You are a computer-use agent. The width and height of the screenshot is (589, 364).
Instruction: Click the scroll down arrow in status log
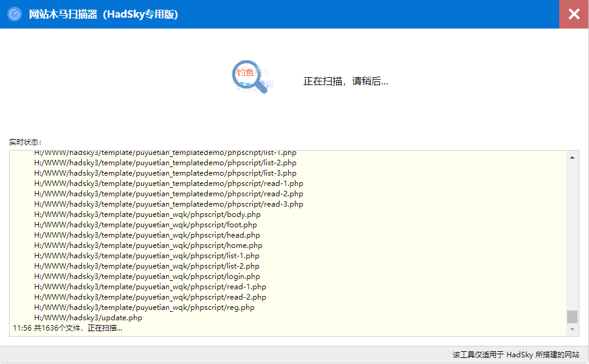coord(572,329)
